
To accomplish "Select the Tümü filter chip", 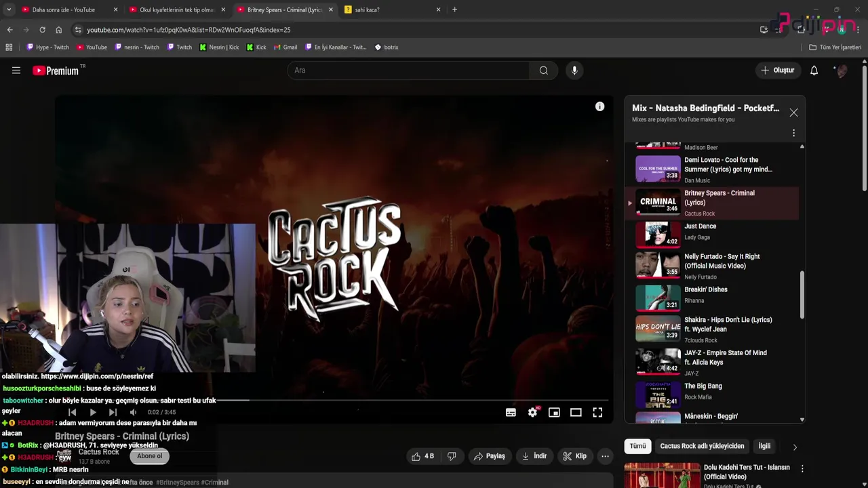I will pos(638,446).
